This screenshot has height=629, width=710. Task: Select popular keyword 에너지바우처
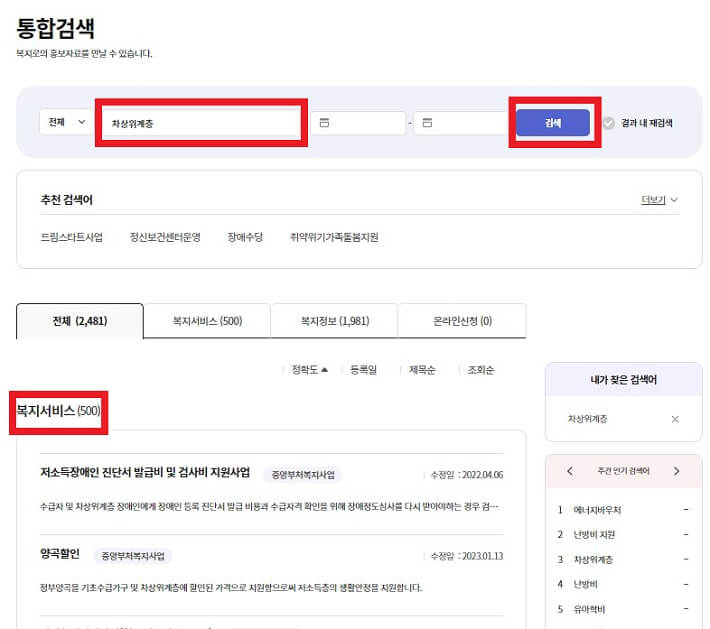click(x=597, y=510)
